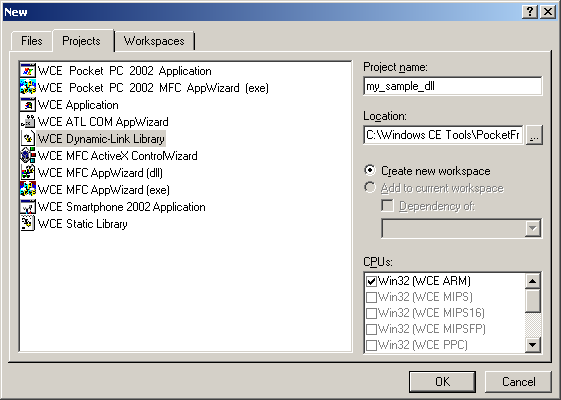Select "WCE MFC ActiveX ControlWizard" label

click(x=118, y=156)
